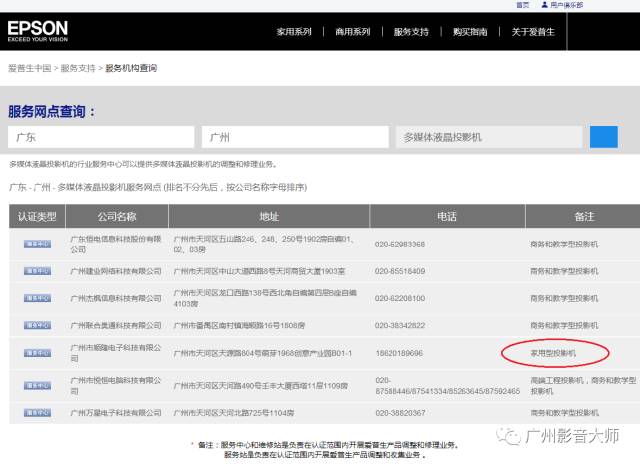Click the 服务中心 badge for 020-85518409 row
Screen dimensions: 640x464
click(x=37, y=271)
